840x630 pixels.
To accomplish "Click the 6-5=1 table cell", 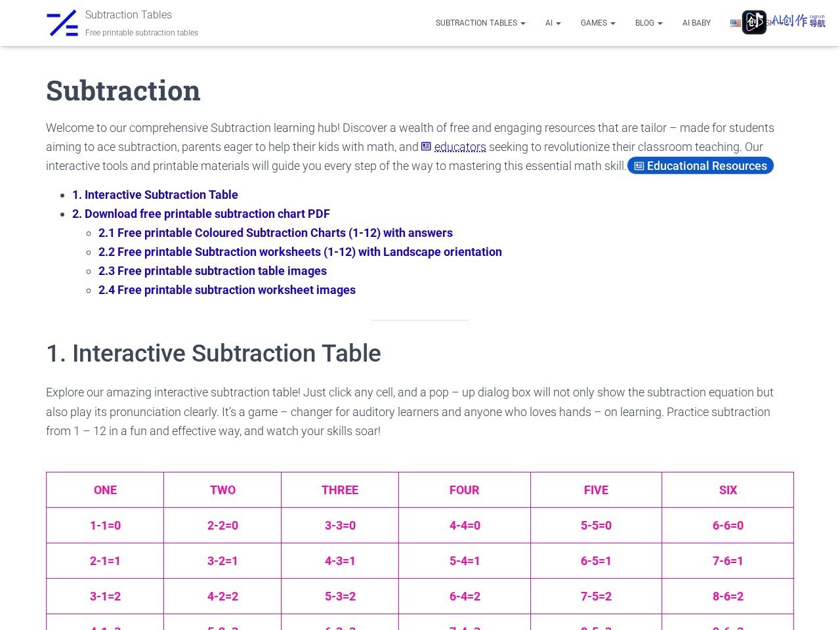I will pos(596,561).
